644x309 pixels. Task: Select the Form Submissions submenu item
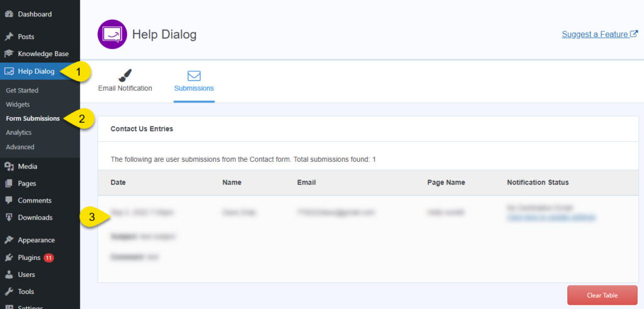(33, 118)
